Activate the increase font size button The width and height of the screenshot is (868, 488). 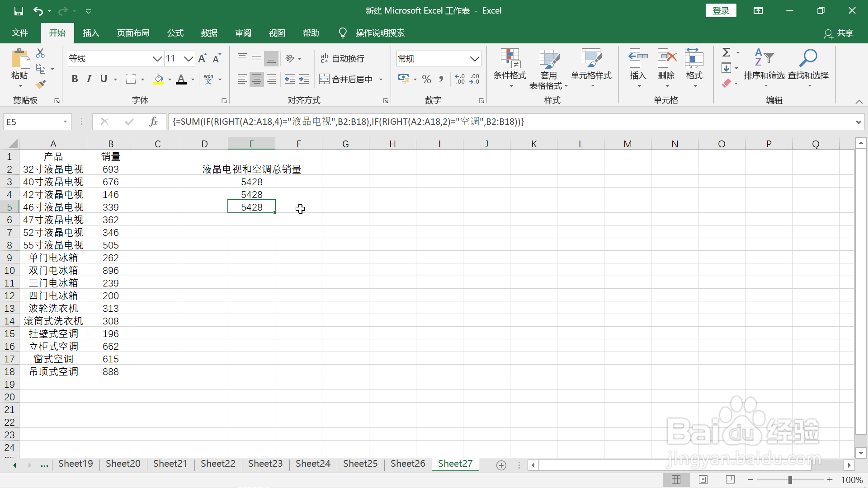coord(202,58)
